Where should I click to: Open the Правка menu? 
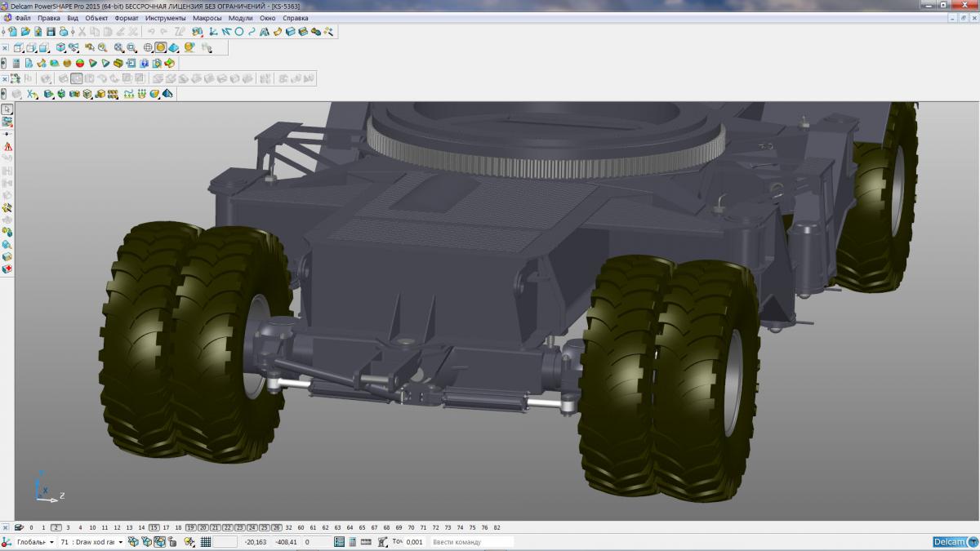[x=49, y=18]
